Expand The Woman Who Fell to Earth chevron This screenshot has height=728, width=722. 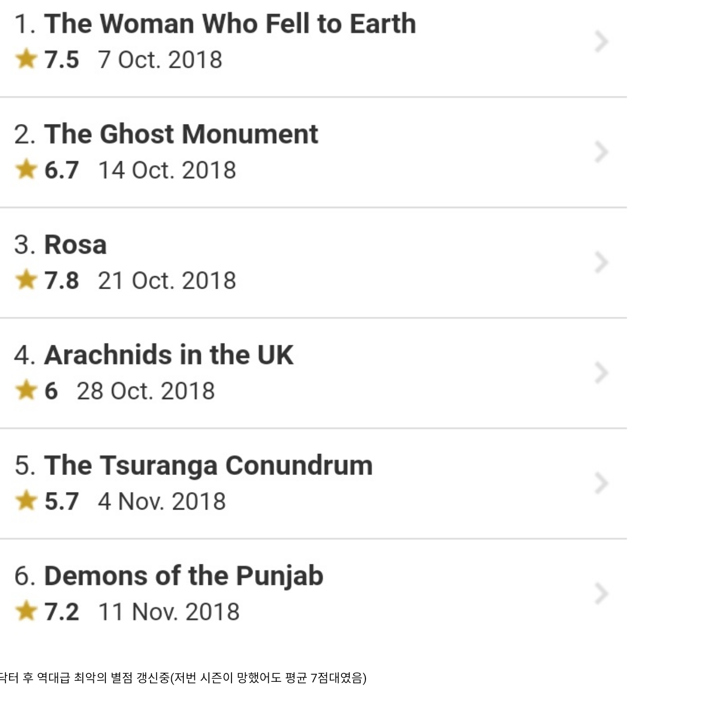tap(601, 41)
